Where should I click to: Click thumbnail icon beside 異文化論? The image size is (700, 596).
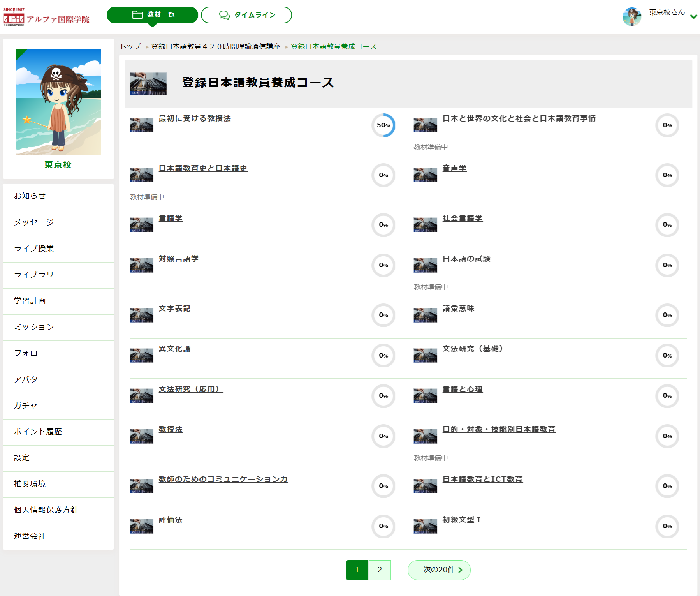point(141,356)
